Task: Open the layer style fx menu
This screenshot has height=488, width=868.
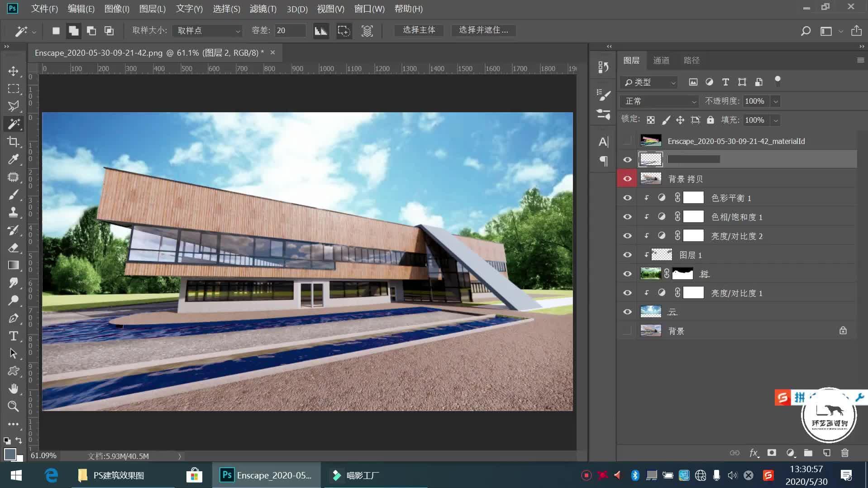Action: (754, 453)
